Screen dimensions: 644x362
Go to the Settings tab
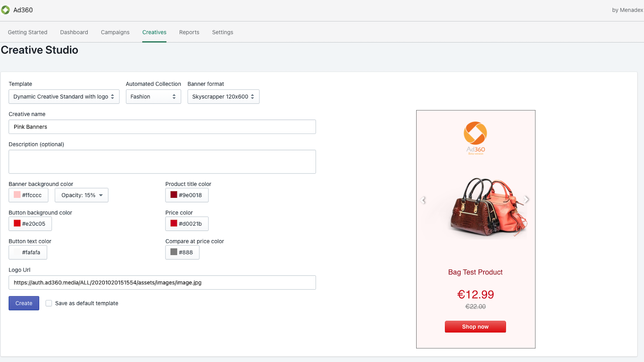click(x=223, y=32)
